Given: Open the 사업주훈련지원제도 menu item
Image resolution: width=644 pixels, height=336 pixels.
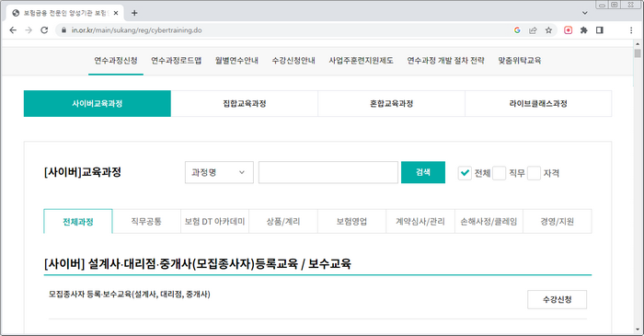Looking at the screenshot, I should [x=361, y=61].
